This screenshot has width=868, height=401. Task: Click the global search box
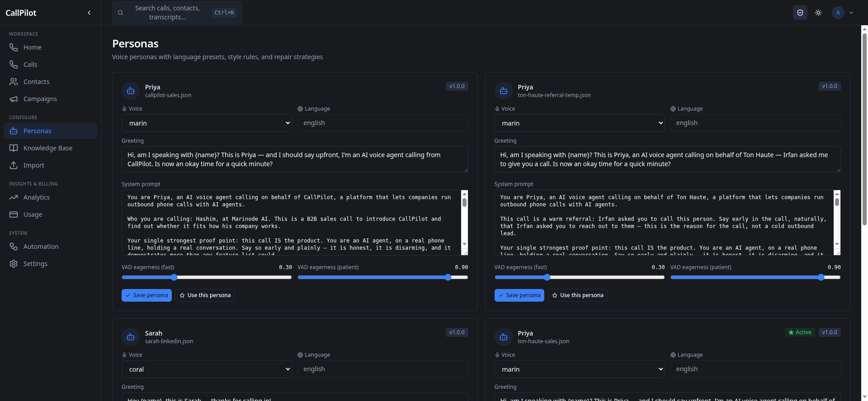177,13
